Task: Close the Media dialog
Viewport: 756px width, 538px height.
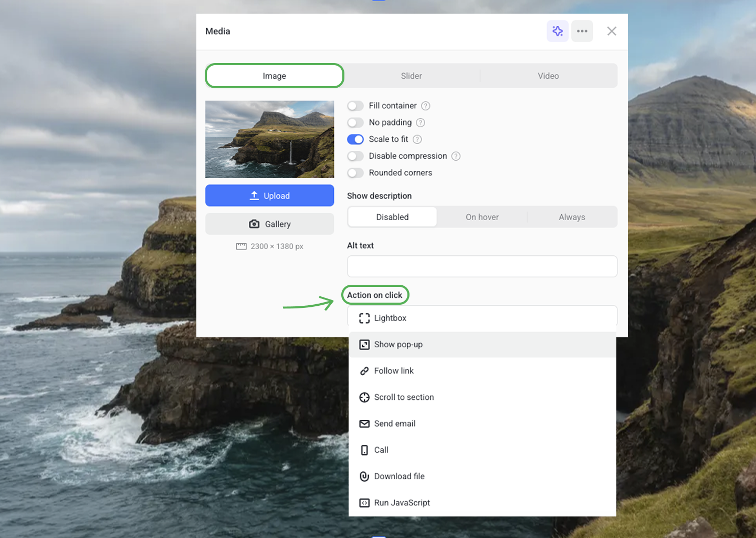Action: [x=612, y=31]
